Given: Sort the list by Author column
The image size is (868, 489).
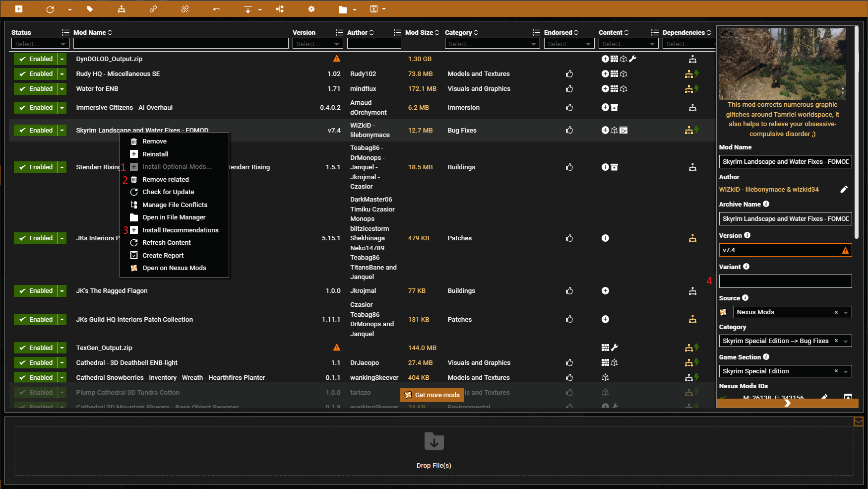Looking at the screenshot, I should click(361, 33).
